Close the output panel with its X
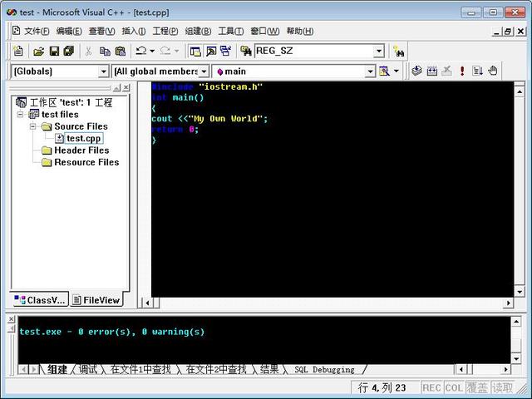The height and width of the screenshot is (399, 532). [11, 319]
